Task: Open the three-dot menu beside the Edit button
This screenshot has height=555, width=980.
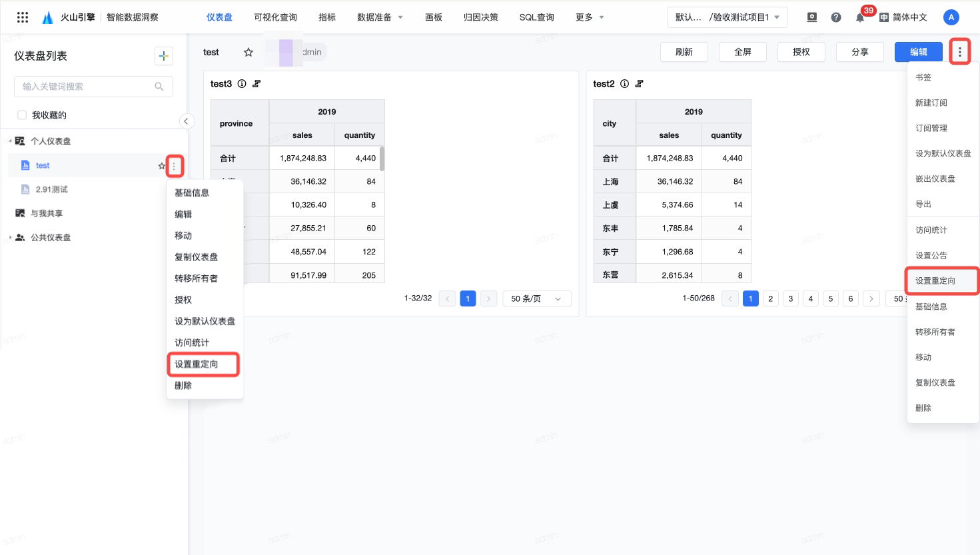Action: (x=959, y=52)
